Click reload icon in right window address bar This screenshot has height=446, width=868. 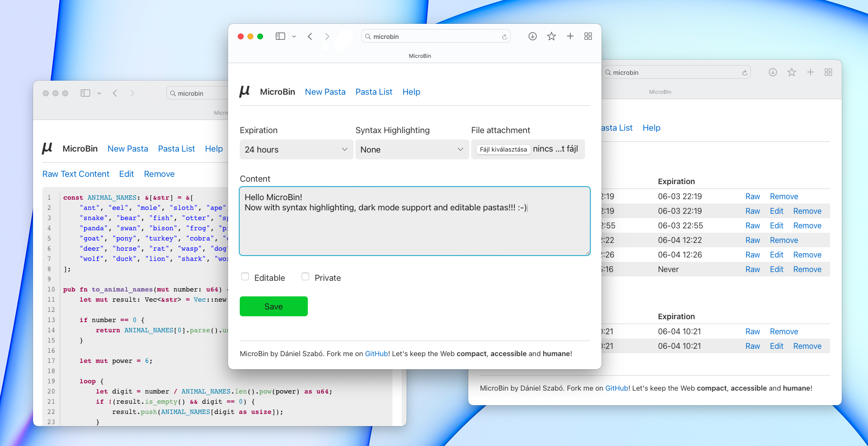tap(744, 73)
